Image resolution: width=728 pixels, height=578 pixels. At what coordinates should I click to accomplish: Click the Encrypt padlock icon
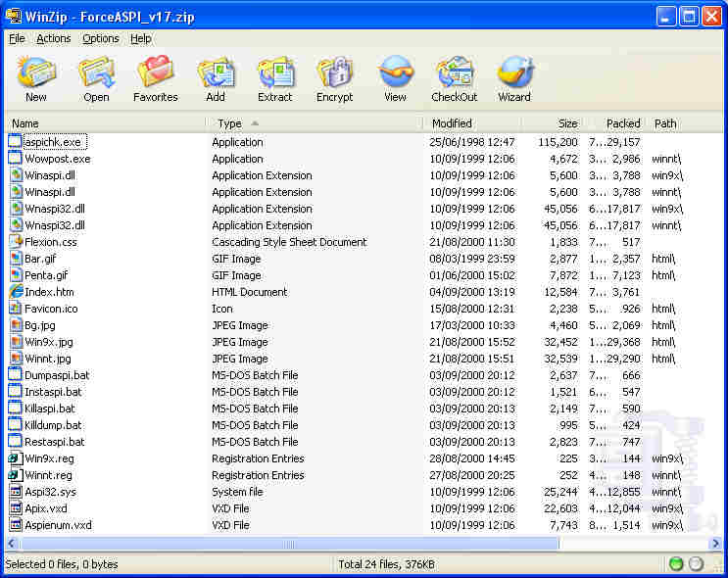335,72
